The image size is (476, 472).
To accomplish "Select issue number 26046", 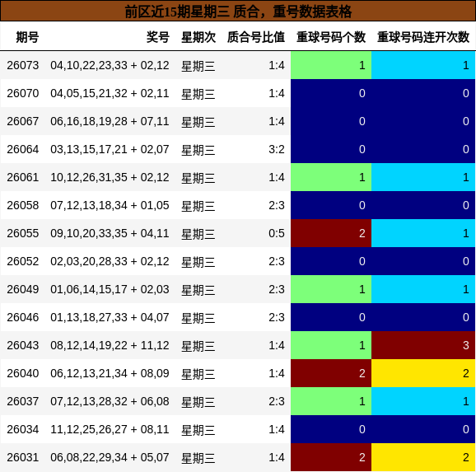I will (x=23, y=317).
